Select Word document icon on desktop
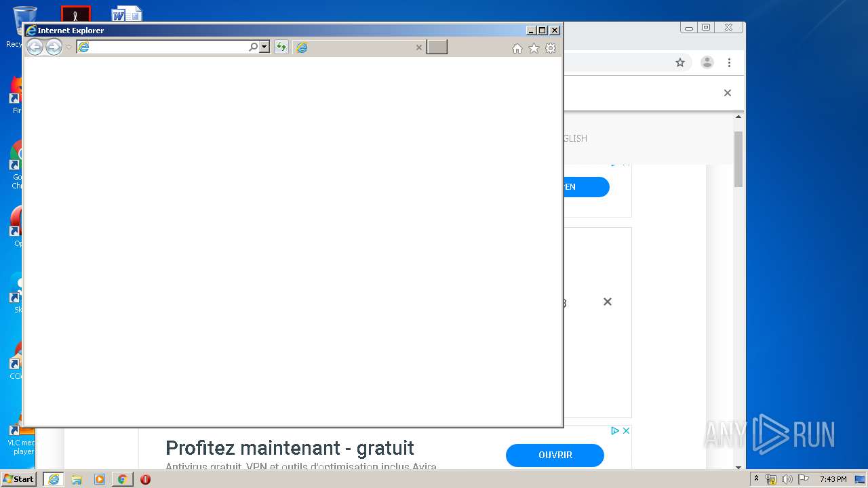Screen dimensions: 868x488 coord(127,14)
